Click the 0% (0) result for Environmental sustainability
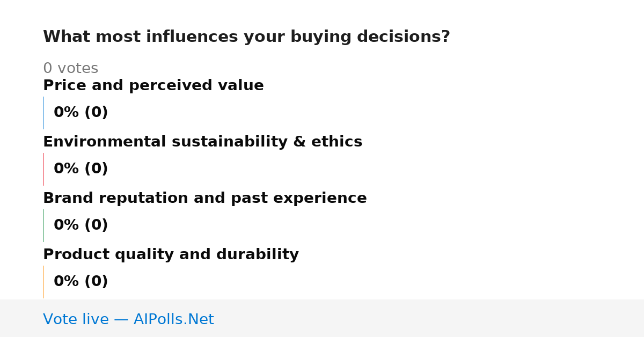This screenshot has height=337, width=644. pyautogui.click(x=81, y=169)
